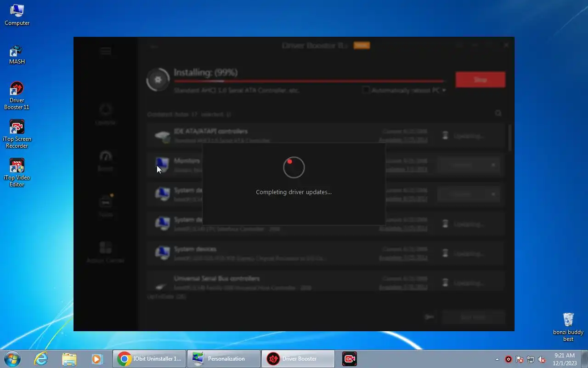This screenshot has width=588, height=368.
Task: Select the Driver Booster 11 desktop shortcut
Action: coord(17,96)
